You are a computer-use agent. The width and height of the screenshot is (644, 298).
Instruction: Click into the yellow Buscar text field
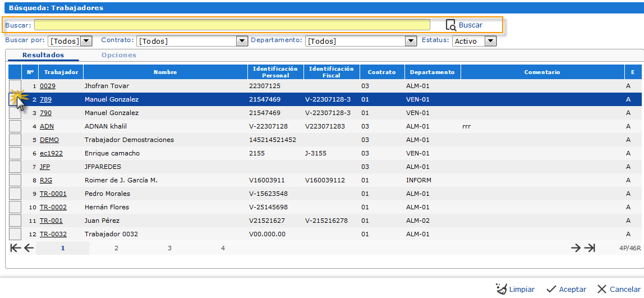232,25
